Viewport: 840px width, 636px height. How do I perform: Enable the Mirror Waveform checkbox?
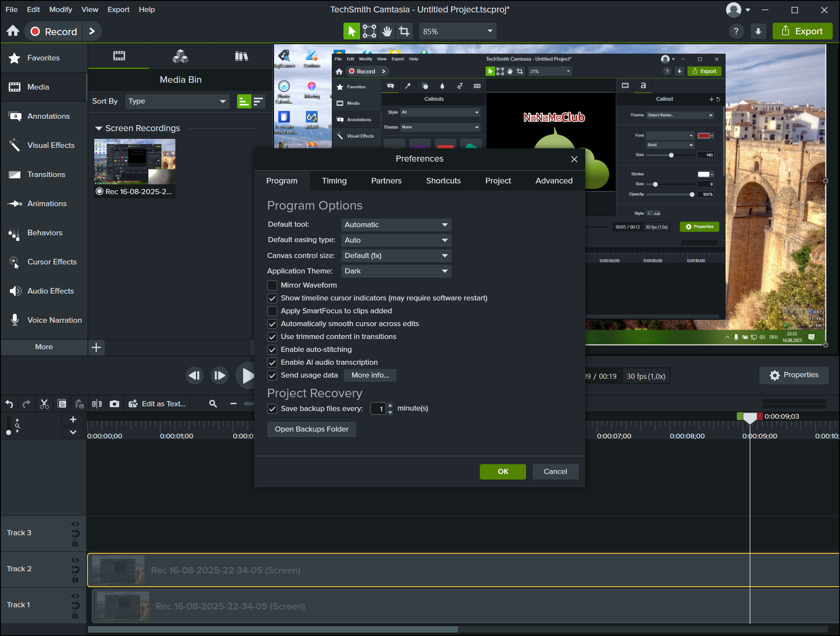[x=272, y=285]
